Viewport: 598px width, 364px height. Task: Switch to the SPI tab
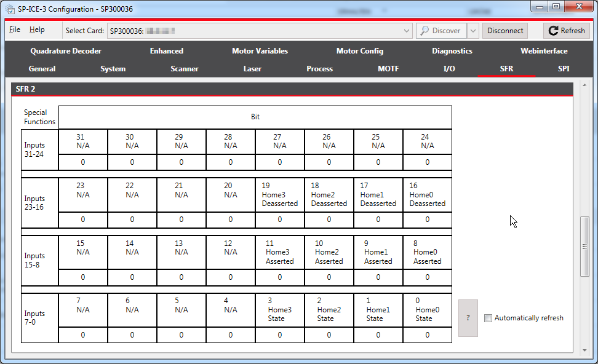pyautogui.click(x=564, y=69)
